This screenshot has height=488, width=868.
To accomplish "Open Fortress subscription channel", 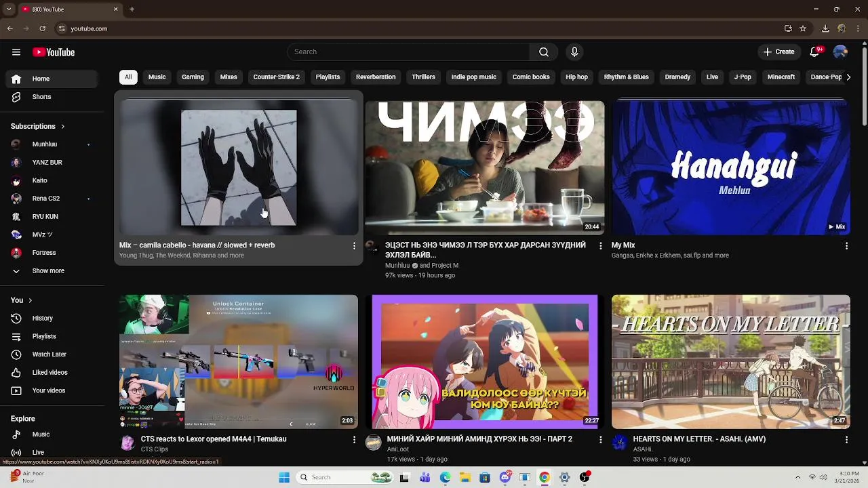I will point(52,253).
